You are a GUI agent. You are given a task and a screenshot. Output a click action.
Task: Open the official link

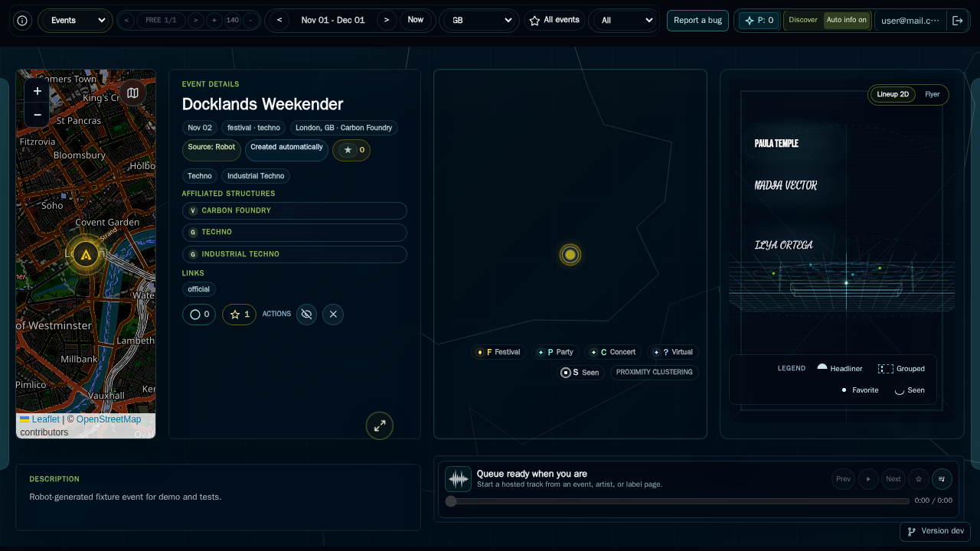coord(199,289)
